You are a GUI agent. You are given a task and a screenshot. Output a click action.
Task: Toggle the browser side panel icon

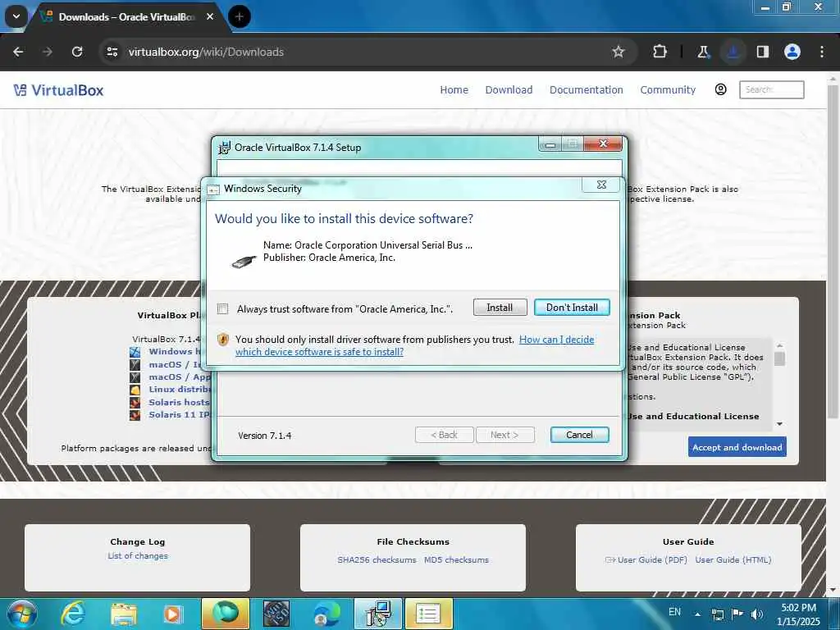click(762, 52)
